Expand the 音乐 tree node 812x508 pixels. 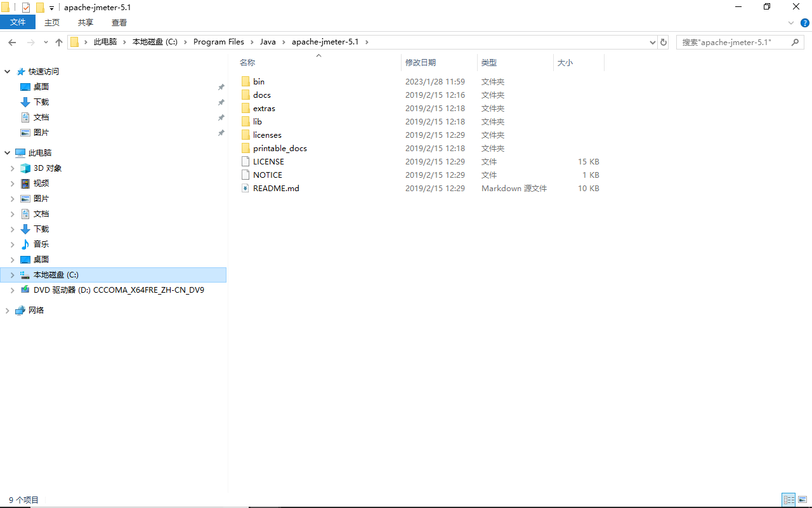pyautogui.click(x=12, y=244)
